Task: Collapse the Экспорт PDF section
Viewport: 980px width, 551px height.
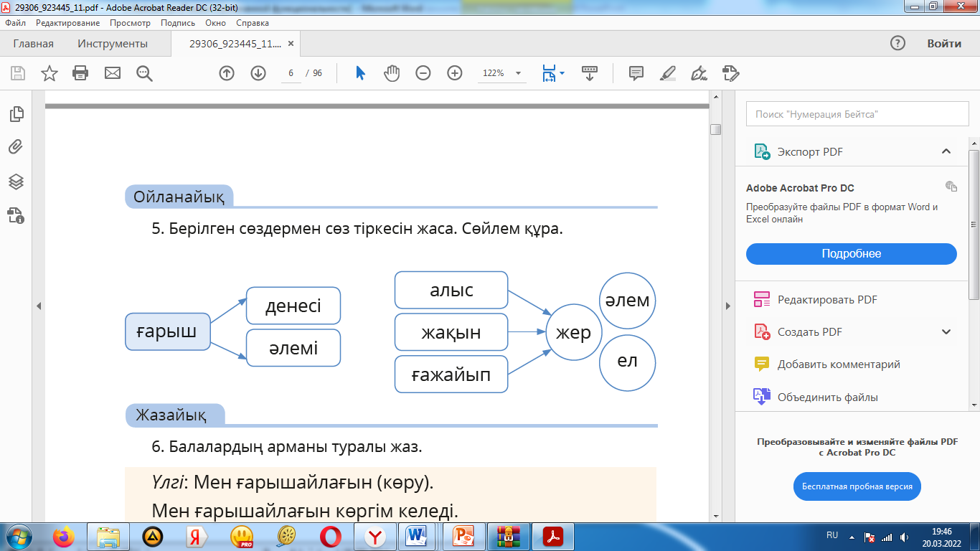Action: (946, 151)
